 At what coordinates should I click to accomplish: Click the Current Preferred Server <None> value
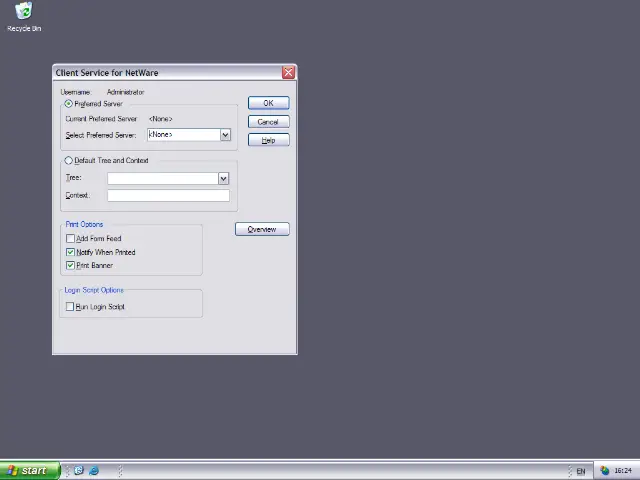[160, 119]
